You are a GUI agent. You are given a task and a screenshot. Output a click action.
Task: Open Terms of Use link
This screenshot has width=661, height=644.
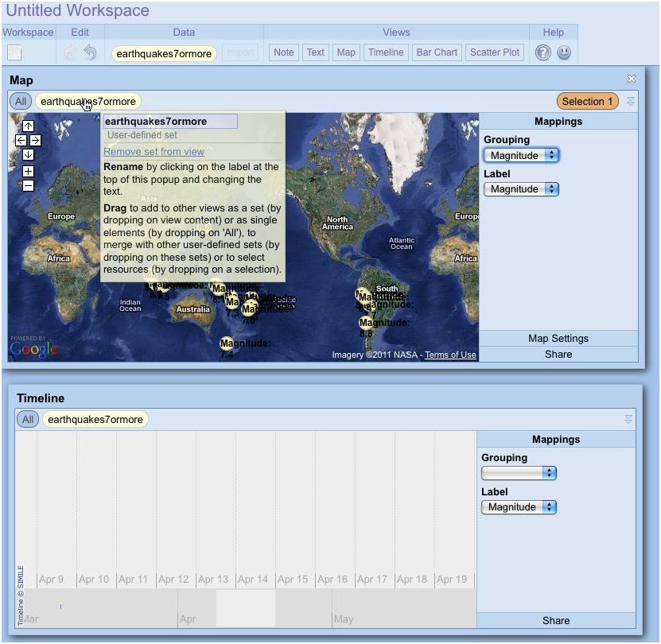(450, 355)
